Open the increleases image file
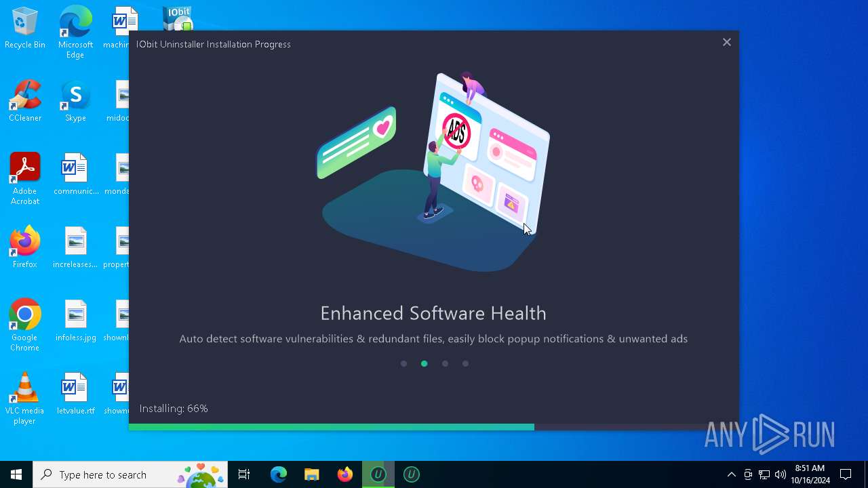The height and width of the screenshot is (488, 868). 75,248
